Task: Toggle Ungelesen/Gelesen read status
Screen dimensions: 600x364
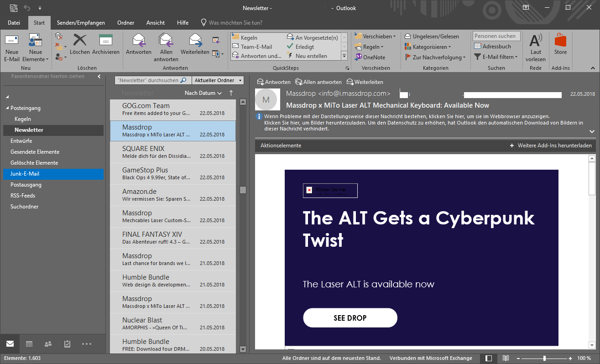Action: tap(431, 36)
